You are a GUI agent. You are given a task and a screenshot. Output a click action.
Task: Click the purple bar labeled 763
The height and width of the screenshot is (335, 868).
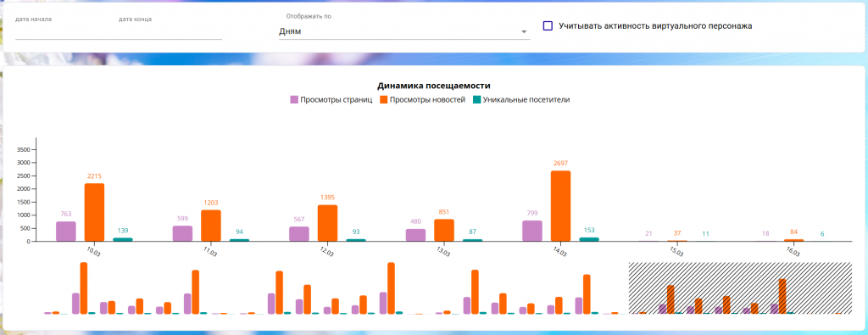pos(66,232)
